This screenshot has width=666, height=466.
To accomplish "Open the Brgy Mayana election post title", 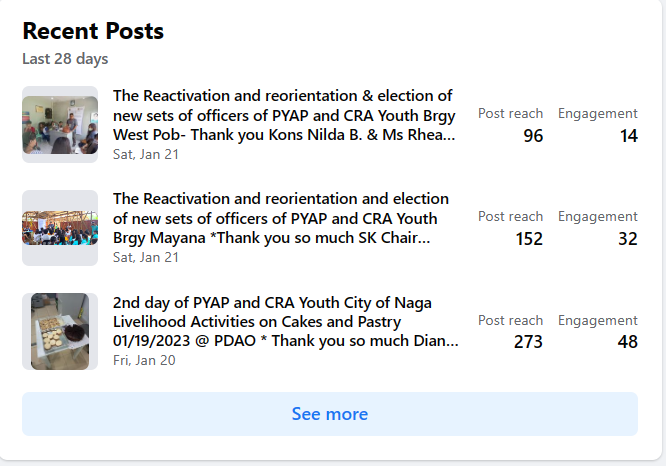I will tap(281, 218).
